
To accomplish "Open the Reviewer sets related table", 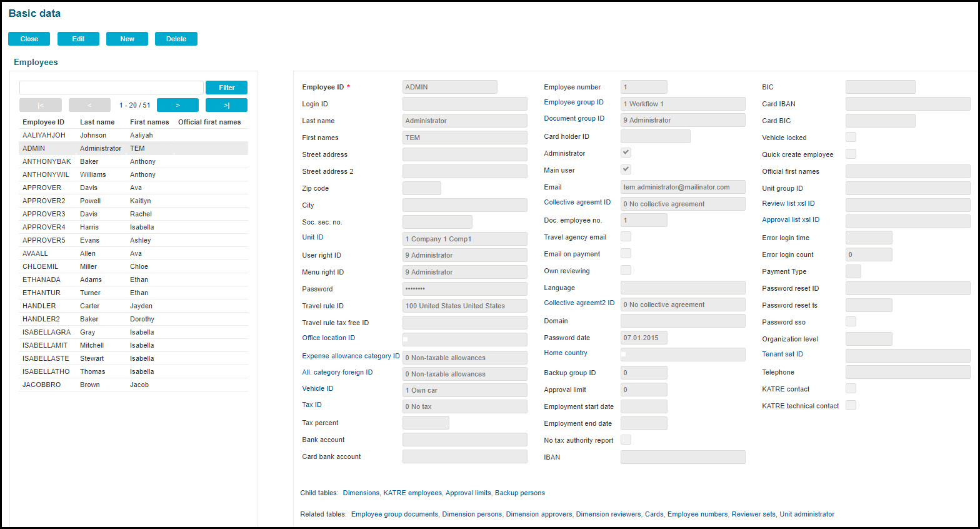I will point(753,514).
